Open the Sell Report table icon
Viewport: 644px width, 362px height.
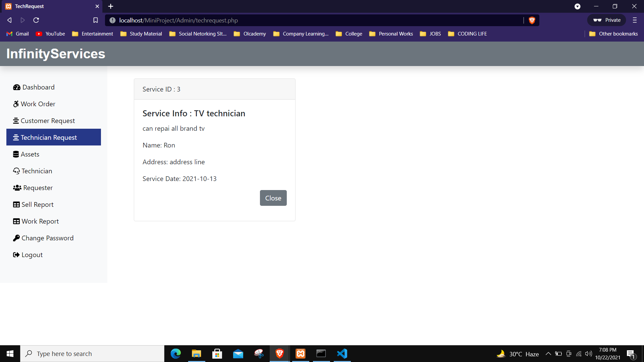coord(16,204)
